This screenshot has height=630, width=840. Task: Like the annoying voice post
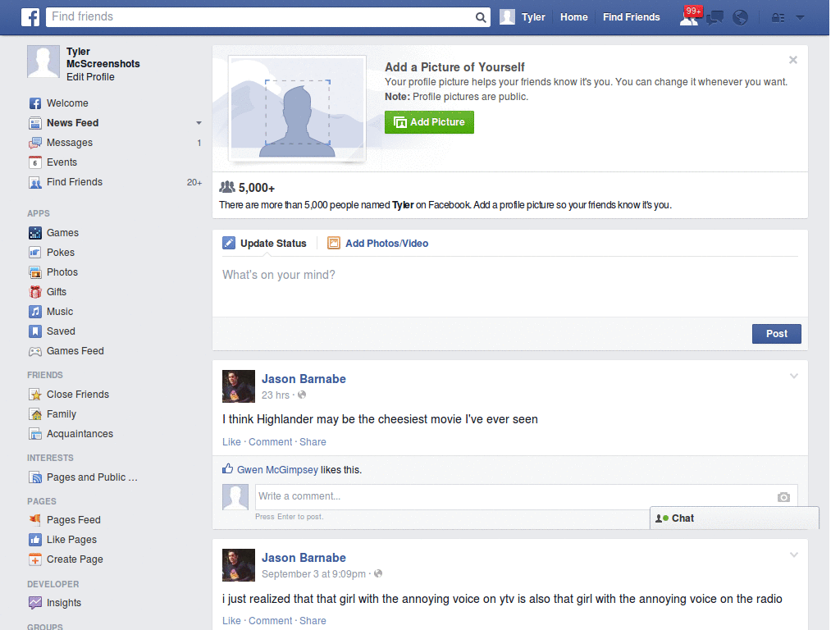(231, 621)
